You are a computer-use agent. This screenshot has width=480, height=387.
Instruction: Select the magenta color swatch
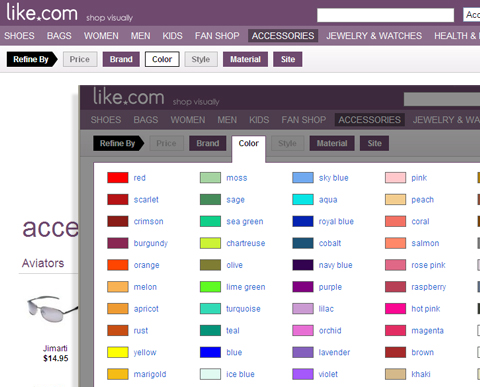[x=395, y=330]
